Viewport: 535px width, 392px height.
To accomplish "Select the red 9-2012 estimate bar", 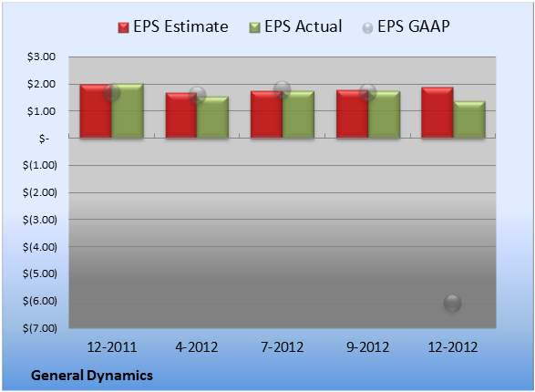I will pos(353,114).
